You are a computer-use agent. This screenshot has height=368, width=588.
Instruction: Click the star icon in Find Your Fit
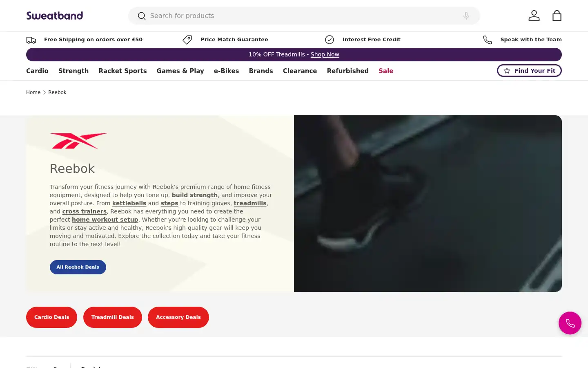[507, 71]
